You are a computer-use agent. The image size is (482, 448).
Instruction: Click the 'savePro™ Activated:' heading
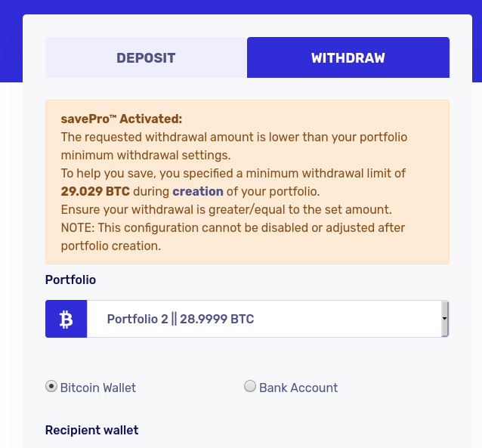[x=122, y=119]
